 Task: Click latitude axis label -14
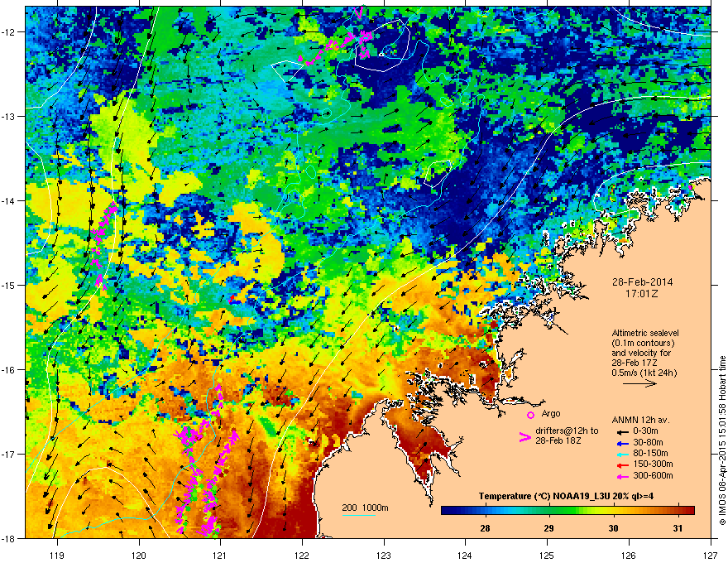9,200
